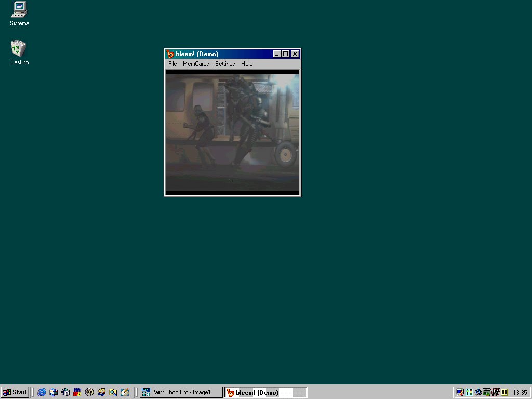Click the black W tray icon
The height and width of the screenshot is (399, 532).
click(x=495, y=393)
